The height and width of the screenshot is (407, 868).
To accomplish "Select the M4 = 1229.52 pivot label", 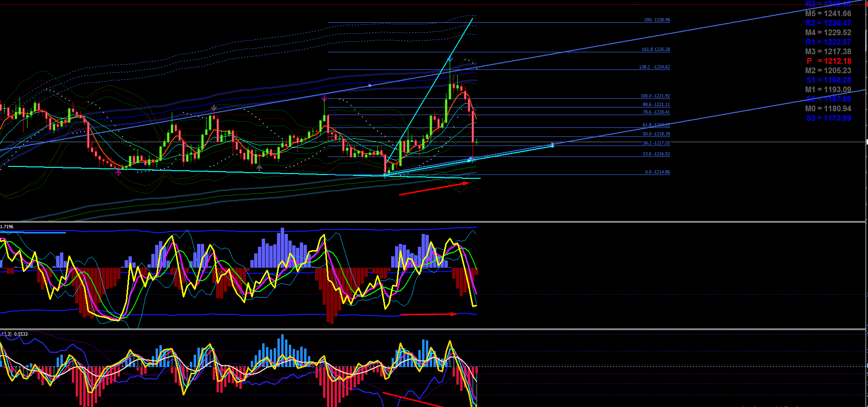I will (x=828, y=32).
